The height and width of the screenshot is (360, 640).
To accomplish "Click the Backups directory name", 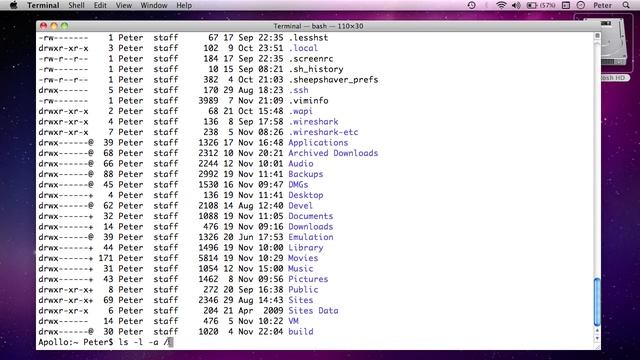I will tap(306, 174).
